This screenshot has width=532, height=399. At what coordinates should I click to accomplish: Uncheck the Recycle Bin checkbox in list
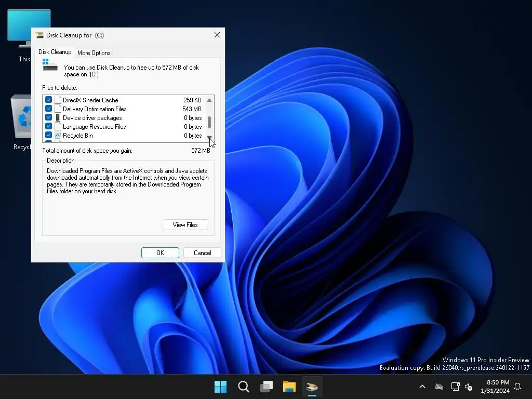click(48, 135)
